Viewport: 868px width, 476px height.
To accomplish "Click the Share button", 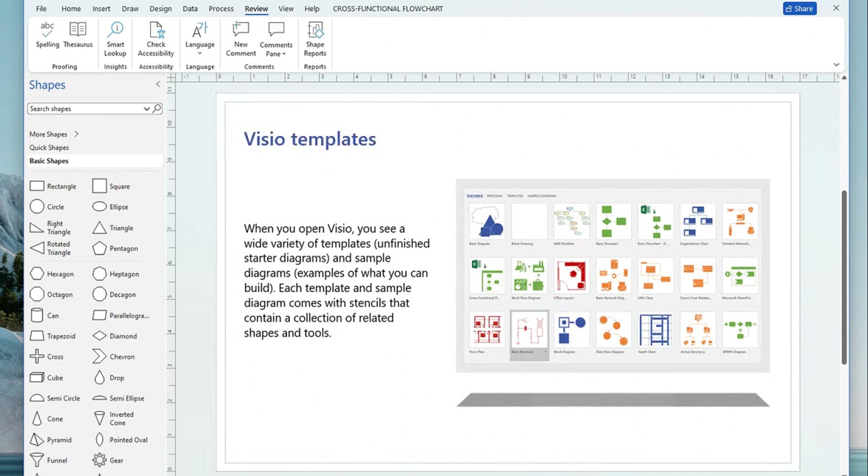I will [799, 8].
